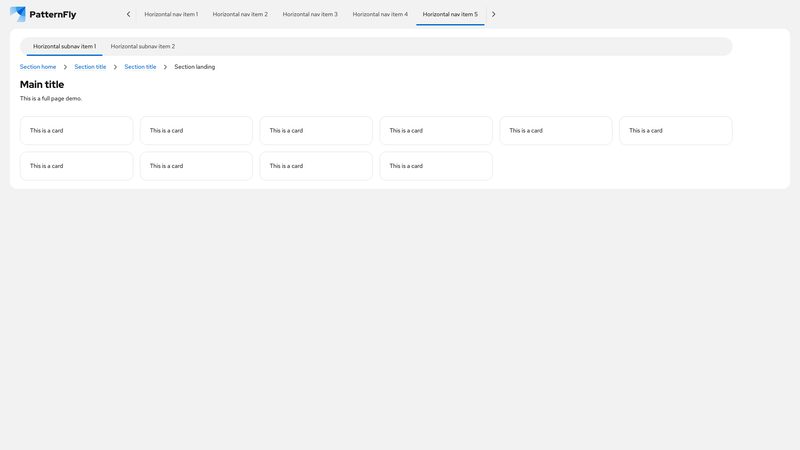This screenshot has height=450, width=800.
Task: Open Horizontal nav item 4
Action: click(x=380, y=14)
